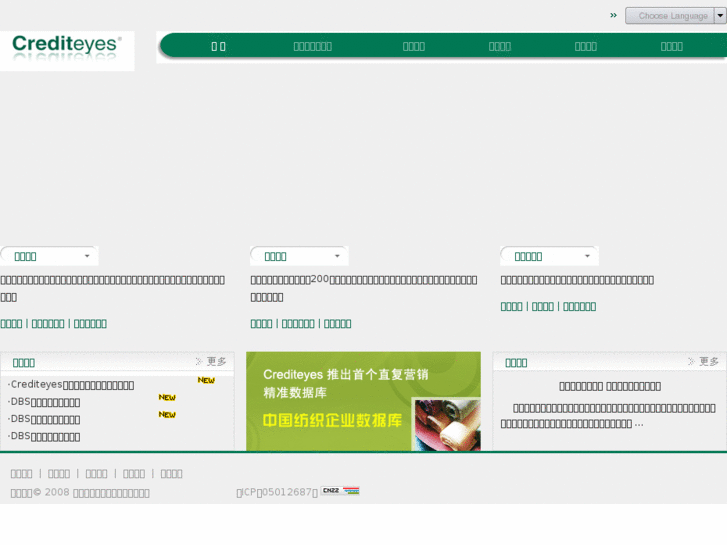727x545 pixels.
Task: Click the NEW badge beside the Crediteyes news item
Action: (x=206, y=380)
